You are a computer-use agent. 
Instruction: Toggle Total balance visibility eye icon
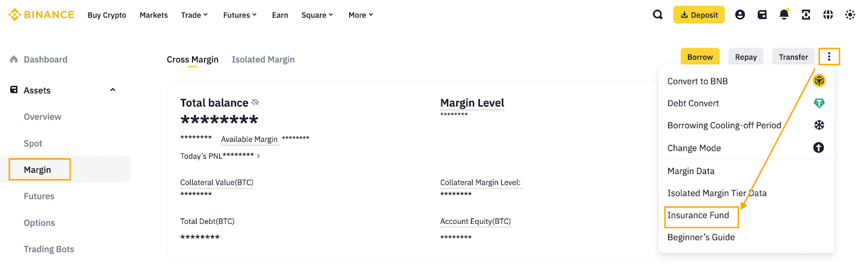256,102
